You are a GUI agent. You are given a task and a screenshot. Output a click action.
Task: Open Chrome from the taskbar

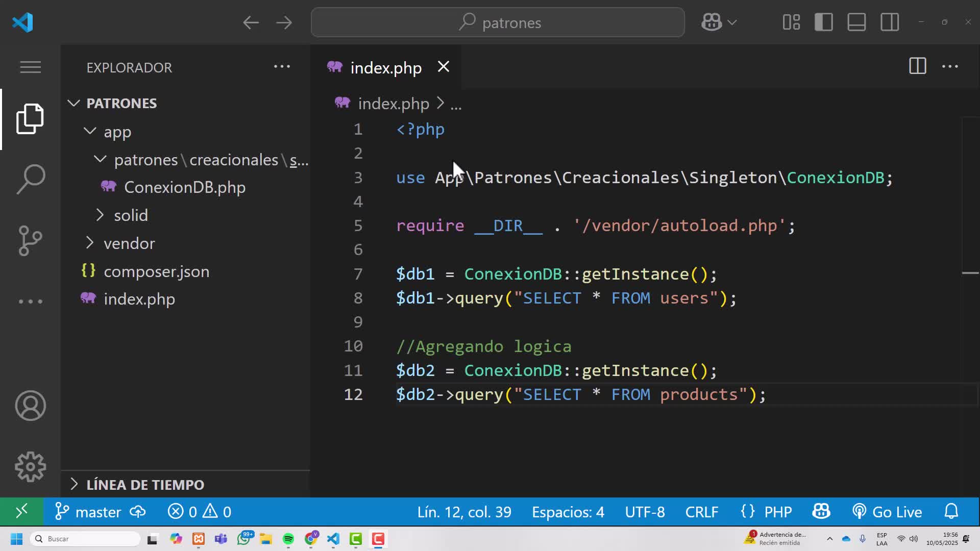(311, 539)
